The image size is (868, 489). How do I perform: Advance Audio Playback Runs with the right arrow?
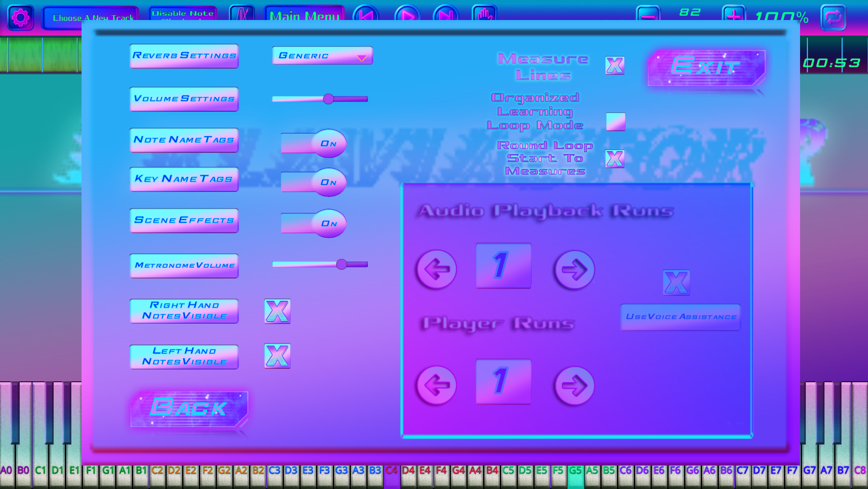pyautogui.click(x=575, y=269)
